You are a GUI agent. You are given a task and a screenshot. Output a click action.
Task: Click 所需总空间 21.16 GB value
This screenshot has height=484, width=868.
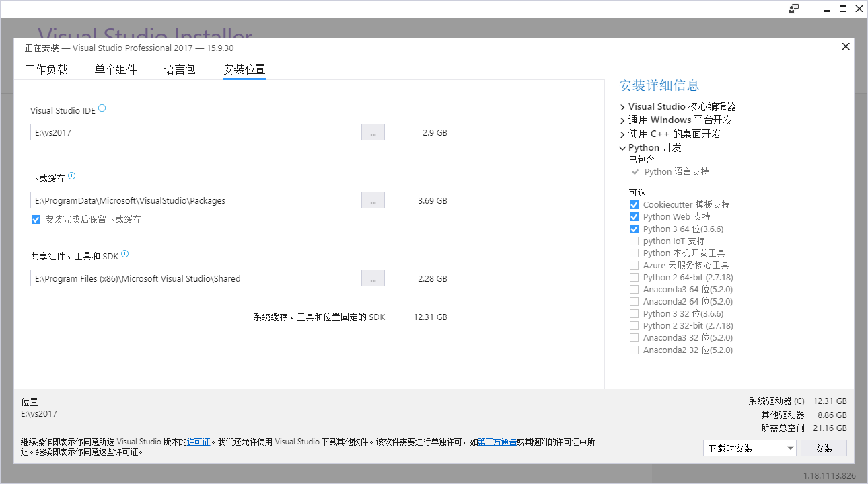click(x=830, y=428)
